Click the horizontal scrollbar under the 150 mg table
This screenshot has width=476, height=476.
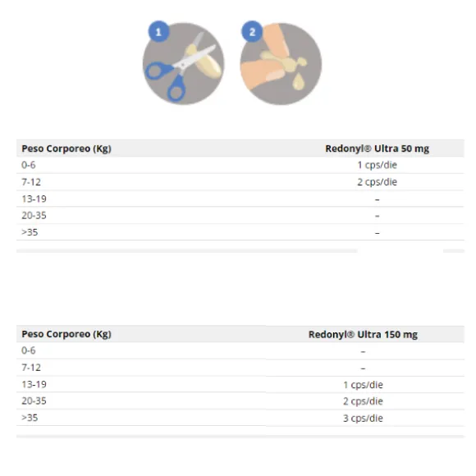point(240,437)
